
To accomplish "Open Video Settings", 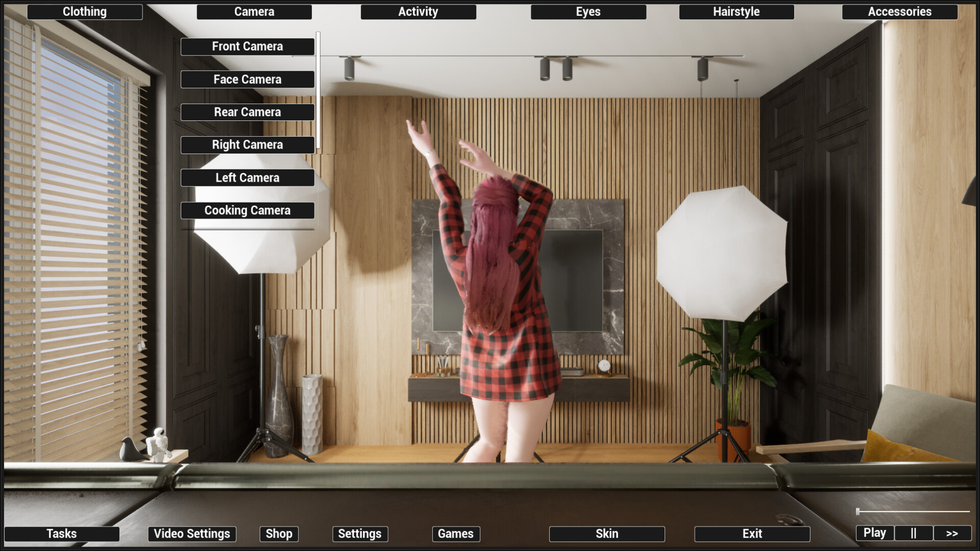I will coord(192,534).
